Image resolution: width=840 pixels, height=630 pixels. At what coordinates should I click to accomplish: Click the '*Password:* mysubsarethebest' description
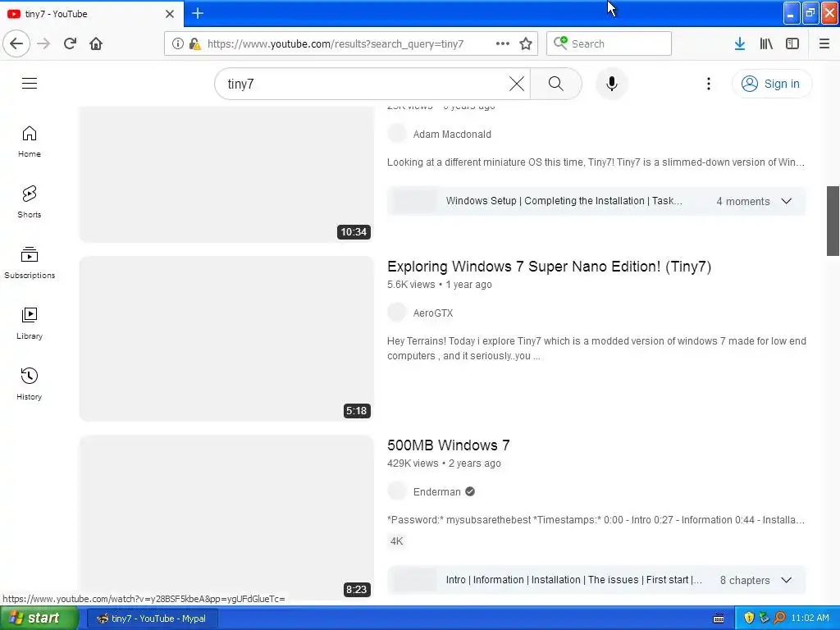point(596,519)
